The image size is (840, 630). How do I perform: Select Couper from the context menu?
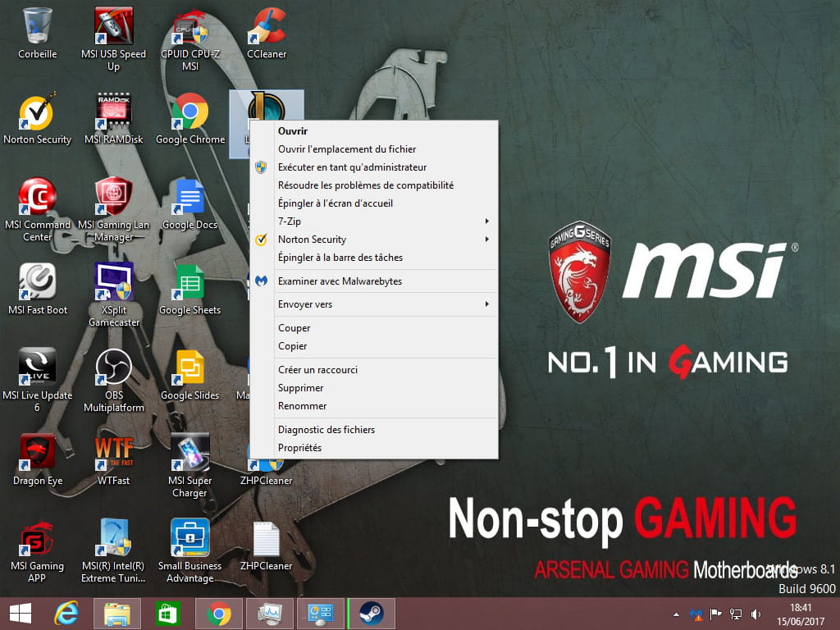pyautogui.click(x=374, y=328)
